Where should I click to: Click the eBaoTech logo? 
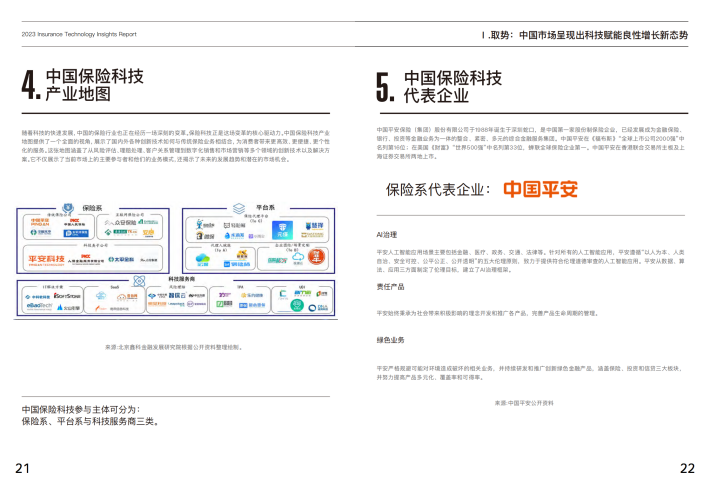[x=39, y=307]
